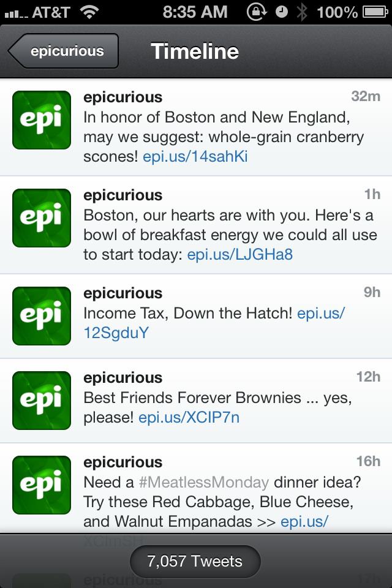Tap the Wi-Fi icon in the status bar
392x588 pixels.
click(x=90, y=12)
